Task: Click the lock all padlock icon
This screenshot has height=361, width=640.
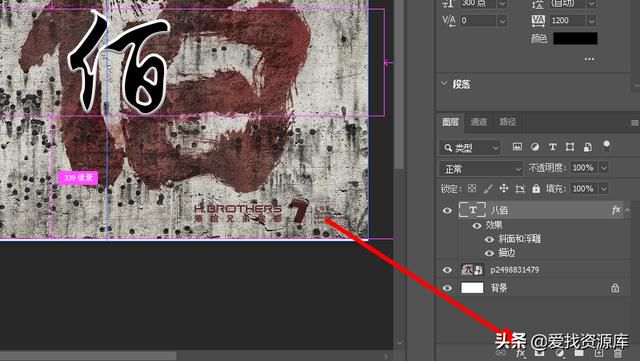Action: pyautogui.click(x=536, y=188)
